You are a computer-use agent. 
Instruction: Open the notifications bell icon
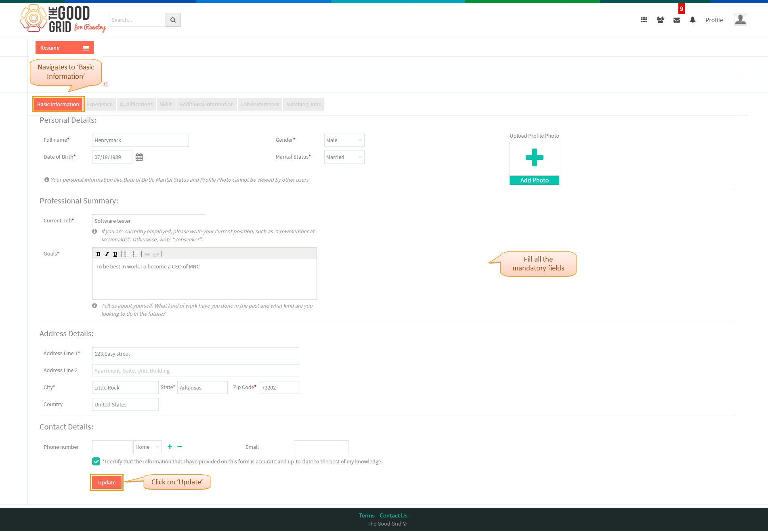pyautogui.click(x=692, y=20)
